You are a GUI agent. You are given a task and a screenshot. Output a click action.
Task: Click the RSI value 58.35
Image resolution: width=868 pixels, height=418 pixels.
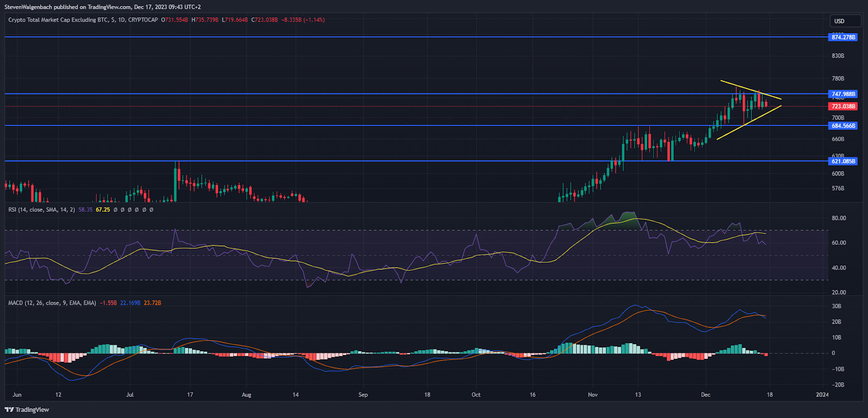click(x=85, y=210)
